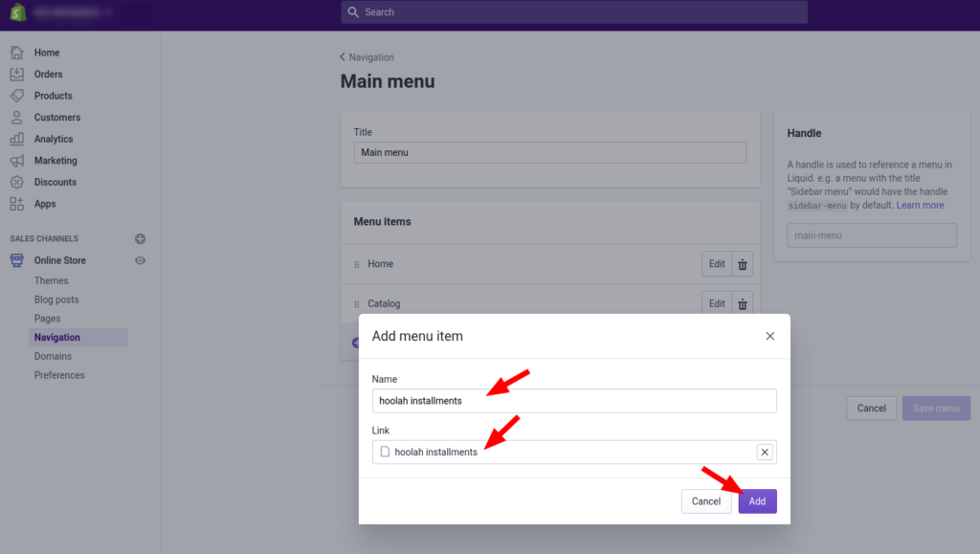The height and width of the screenshot is (554, 980).
Task: Open Preferences under Online Store
Action: [59, 375]
